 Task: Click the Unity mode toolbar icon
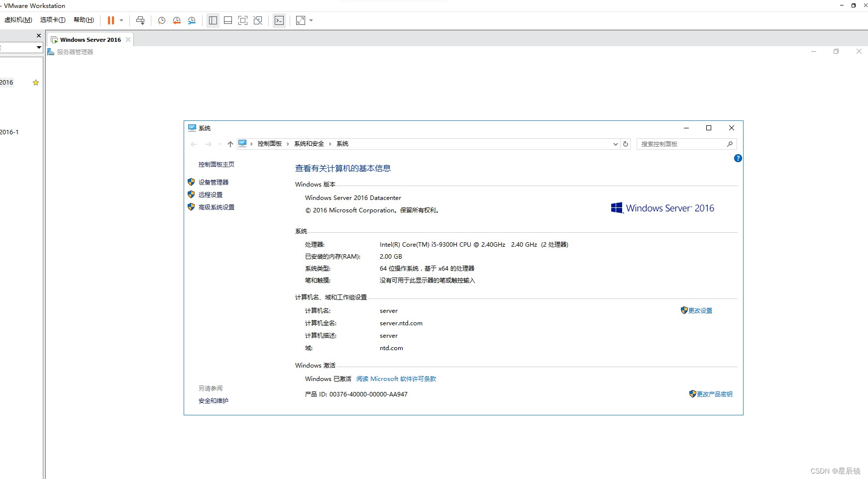[x=258, y=20]
